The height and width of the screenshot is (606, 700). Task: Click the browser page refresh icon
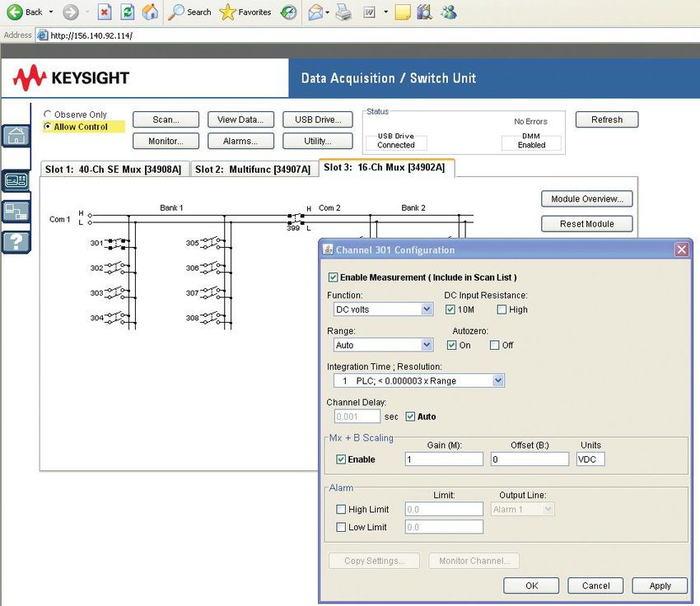point(127,12)
